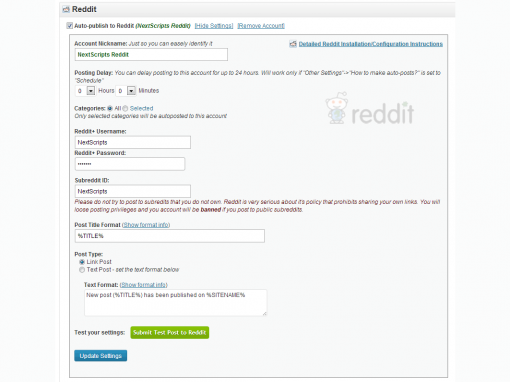
Task: Choose the Selected categories radio button
Action: (125, 108)
